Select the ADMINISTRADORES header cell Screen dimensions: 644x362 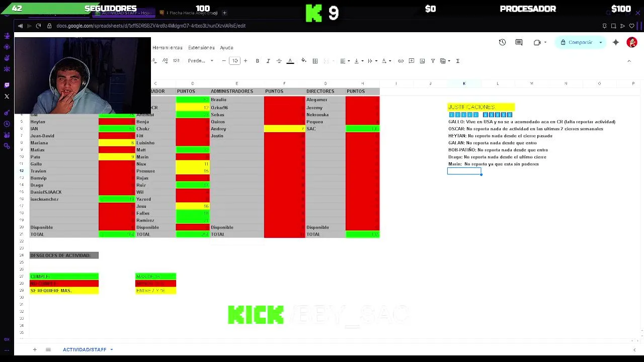coord(236,91)
